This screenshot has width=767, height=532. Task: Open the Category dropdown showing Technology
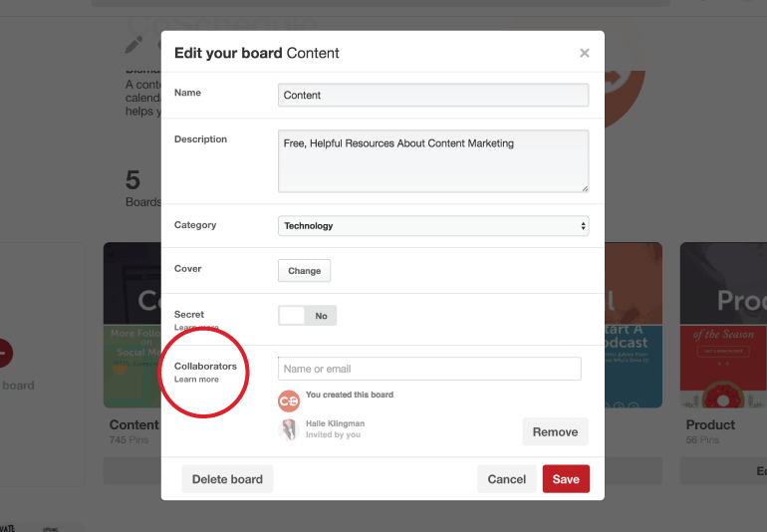coord(433,226)
